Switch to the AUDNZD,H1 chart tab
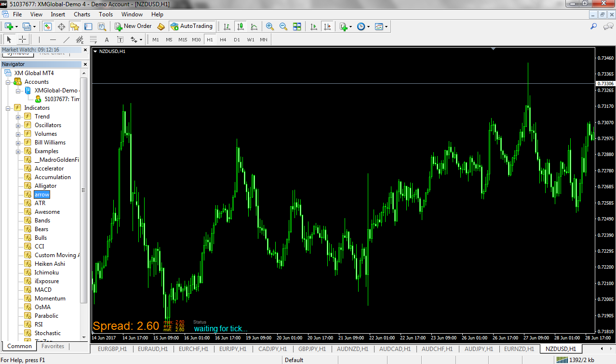 [353, 349]
